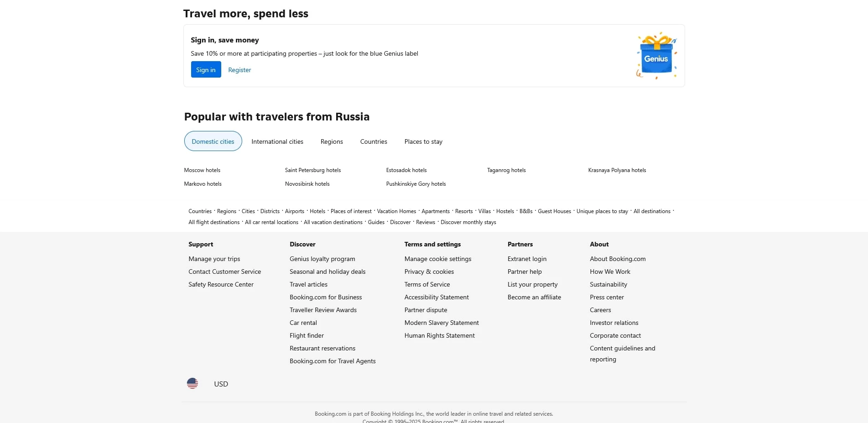Image resolution: width=868 pixels, height=423 pixels.
Task: Open Saint Petersburg hotels link
Action: [313, 170]
